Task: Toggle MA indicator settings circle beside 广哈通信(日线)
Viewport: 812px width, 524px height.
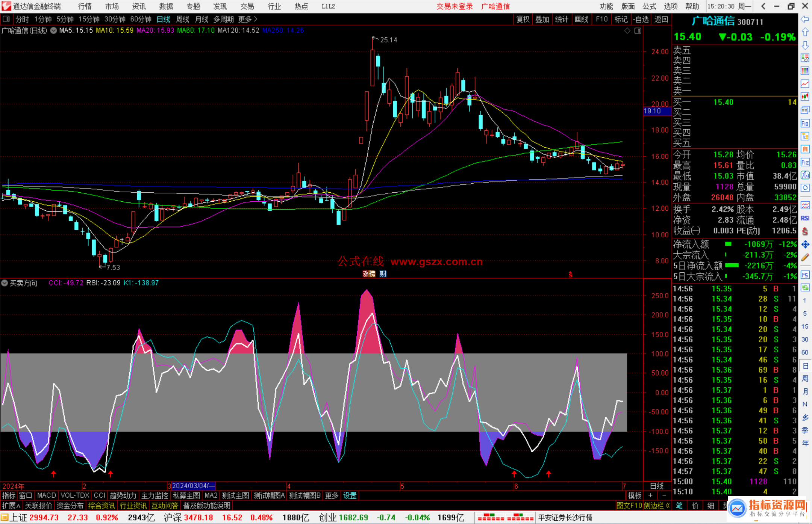Action: point(53,30)
